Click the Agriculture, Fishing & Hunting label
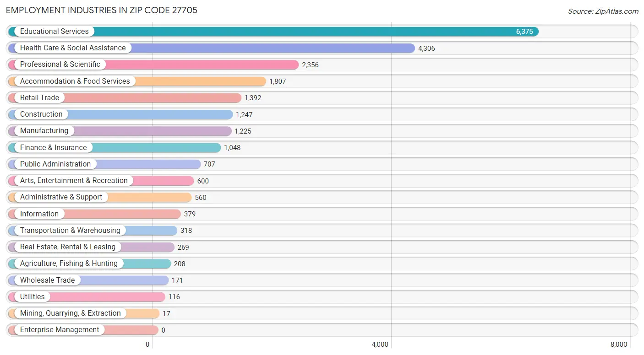 (x=69, y=263)
